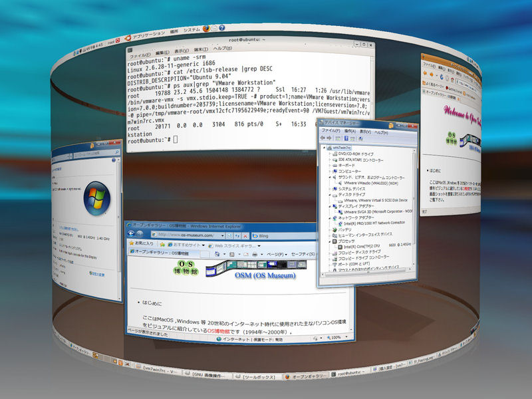Click Internet Explorer's back button

132,233
